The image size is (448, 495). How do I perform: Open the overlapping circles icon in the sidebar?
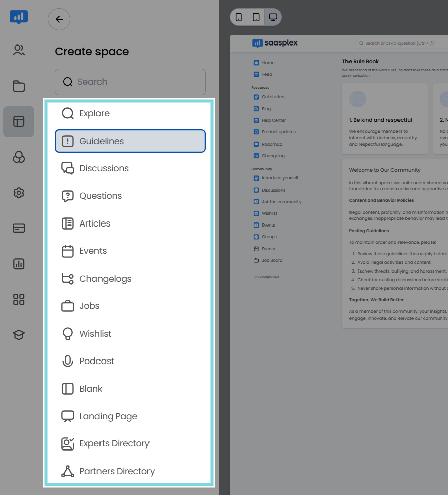(19, 157)
